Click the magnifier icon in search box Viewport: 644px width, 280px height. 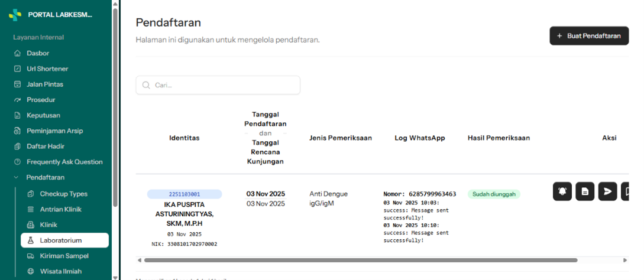(146, 85)
